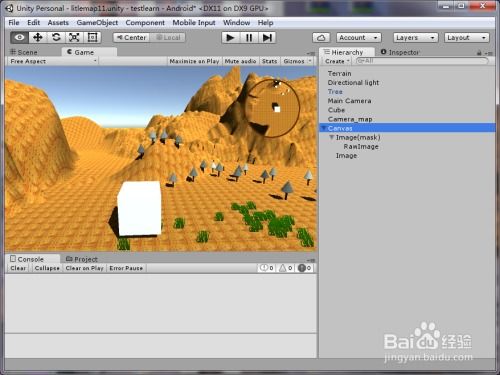Click the Stats button
This screenshot has width=500, height=375.
tap(269, 61)
